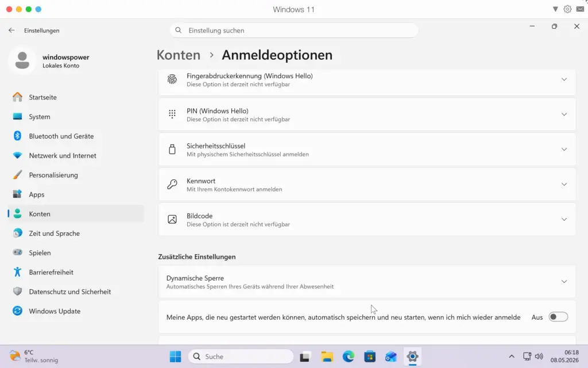Click the Zeit und Sprache clock icon
The width and height of the screenshot is (588, 368).
(x=17, y=233)
